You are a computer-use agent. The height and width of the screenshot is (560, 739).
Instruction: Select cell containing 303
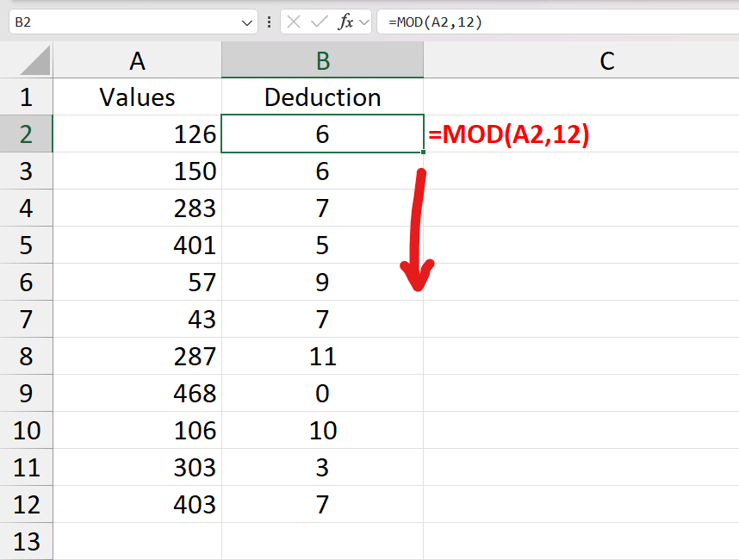click(137, 467)
